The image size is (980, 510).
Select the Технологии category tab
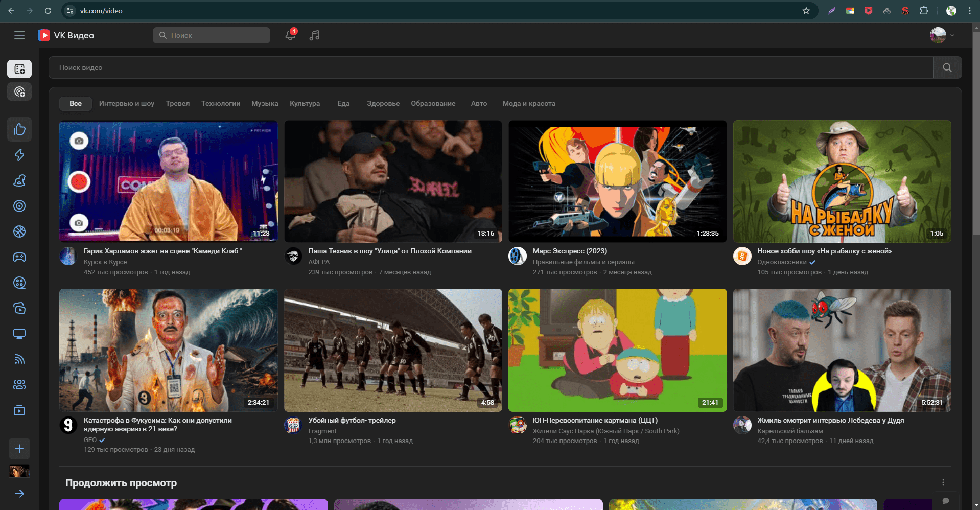click(220, 103)
